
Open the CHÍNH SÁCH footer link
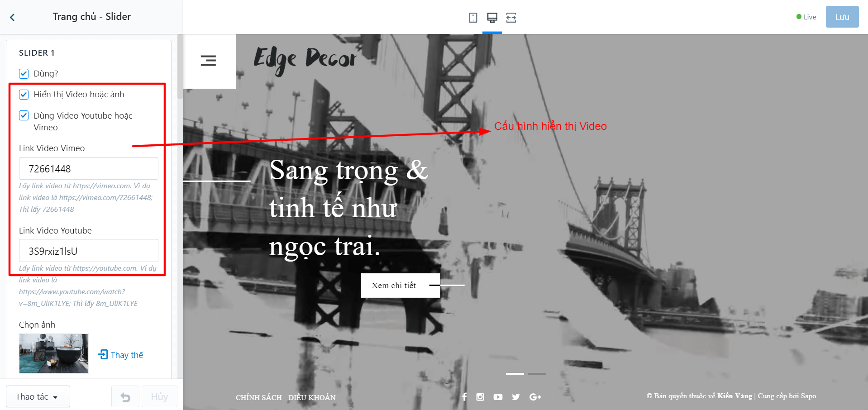tap(259, 397)
